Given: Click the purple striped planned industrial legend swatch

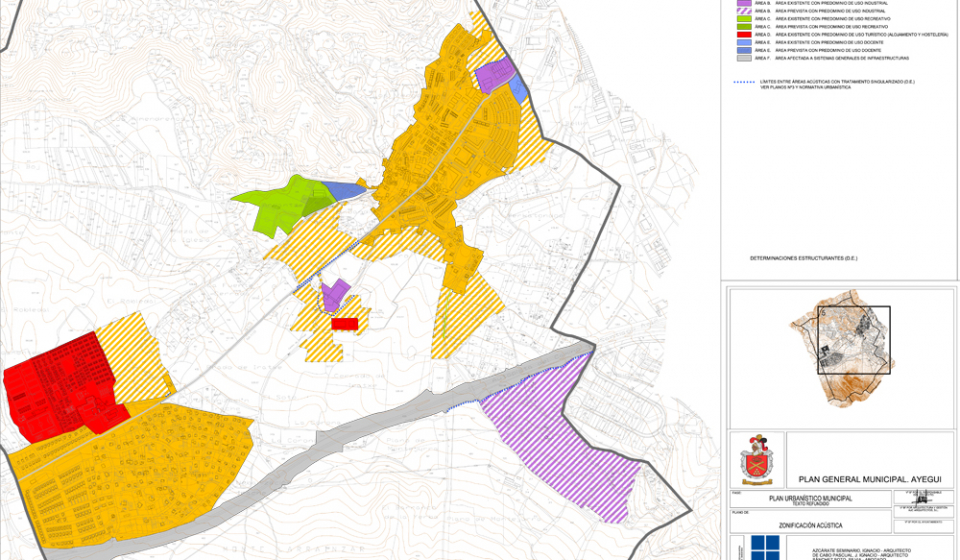Looking at the screenshot, I should point(744,11).
